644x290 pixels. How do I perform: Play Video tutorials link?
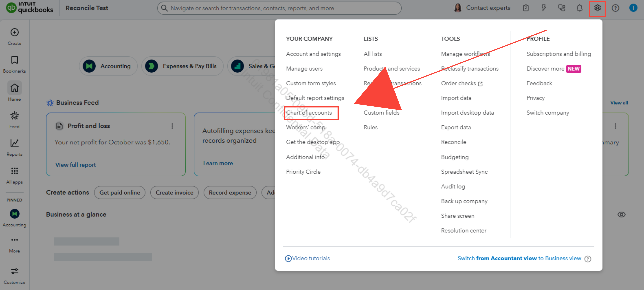point(308,259)
